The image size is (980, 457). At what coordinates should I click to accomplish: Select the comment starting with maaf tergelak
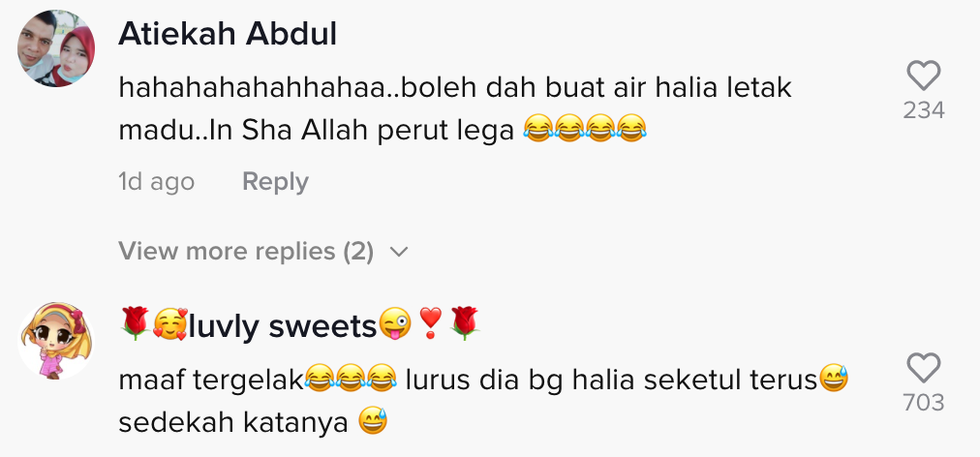(x=483, y=402)
